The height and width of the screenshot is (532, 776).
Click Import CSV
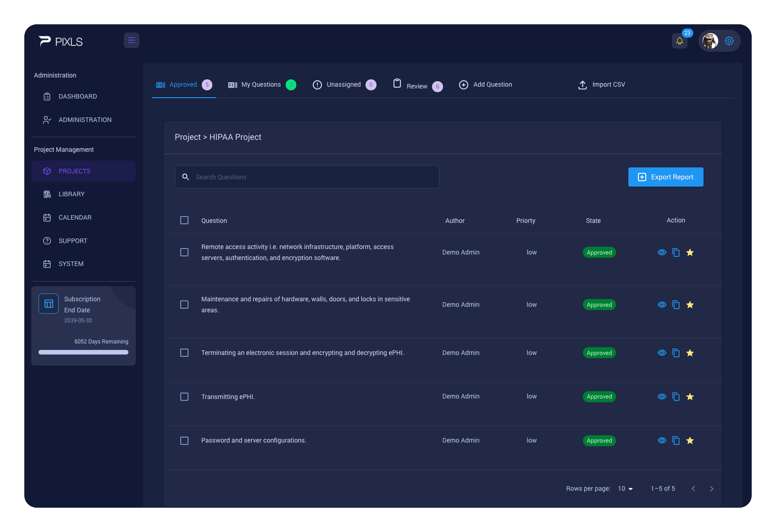click(602, 85)
